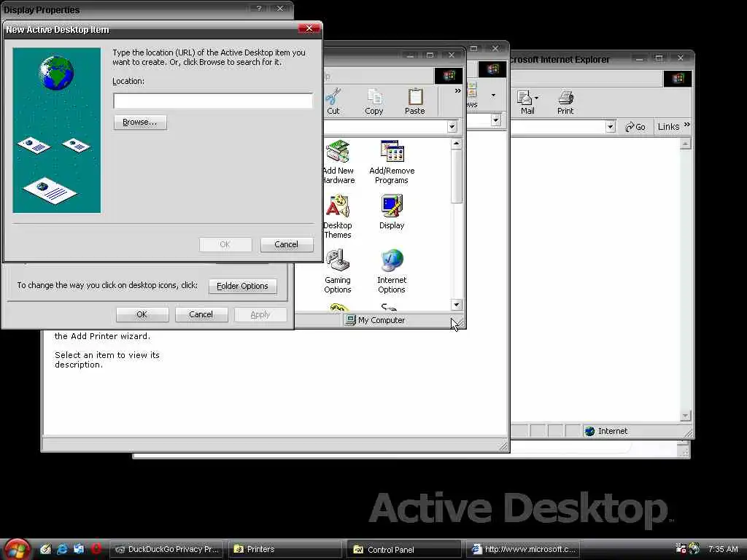Viewport: 747px width, 560px height.
Task: Click the Location input field
Action: coord(213,101)
